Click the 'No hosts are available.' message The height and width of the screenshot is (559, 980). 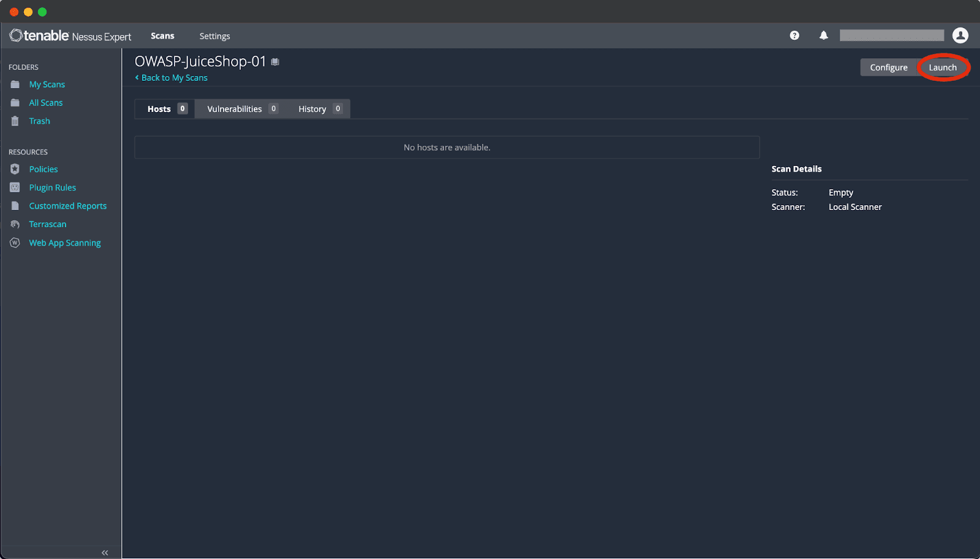coord(447,148)
